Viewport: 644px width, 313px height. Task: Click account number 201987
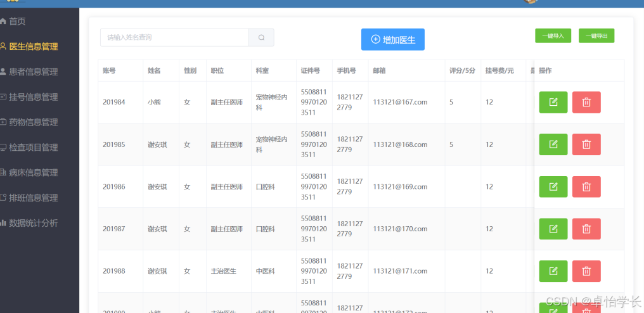coord(113,229)
